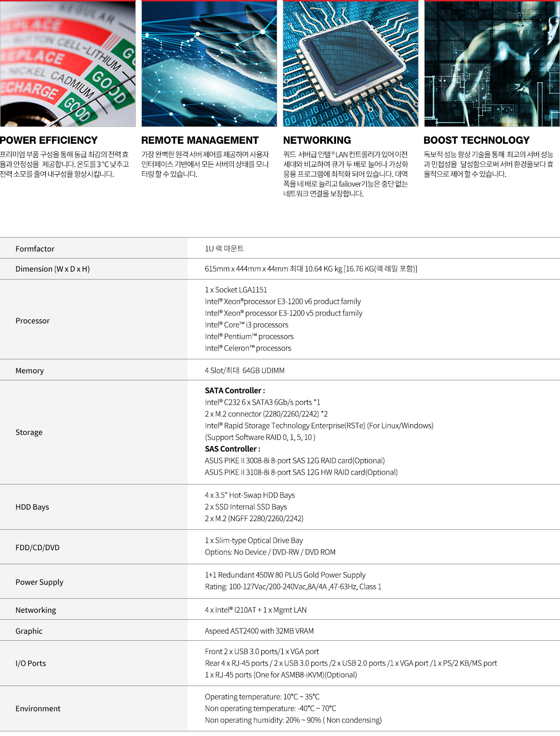Click the Aspeed AST2400 with 32MB VRAM value
This screenshot has width=560, height=736.
pos(259,631)
